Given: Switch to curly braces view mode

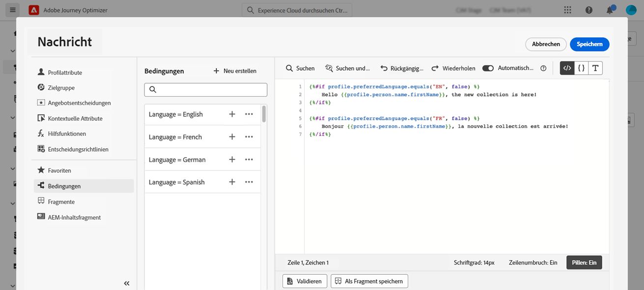Looking at the screenshot, I should tap(581, 68).
